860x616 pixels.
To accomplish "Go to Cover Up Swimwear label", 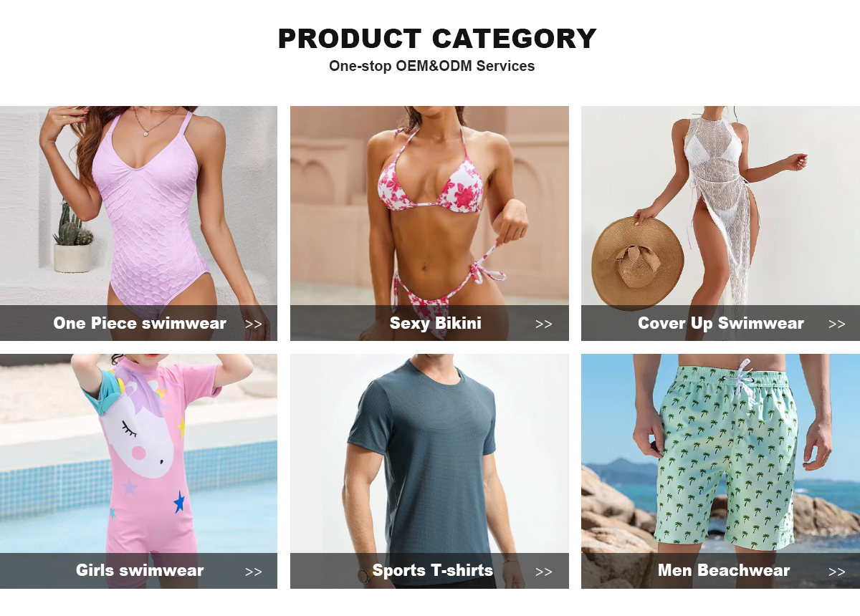I will pos(721,323).
